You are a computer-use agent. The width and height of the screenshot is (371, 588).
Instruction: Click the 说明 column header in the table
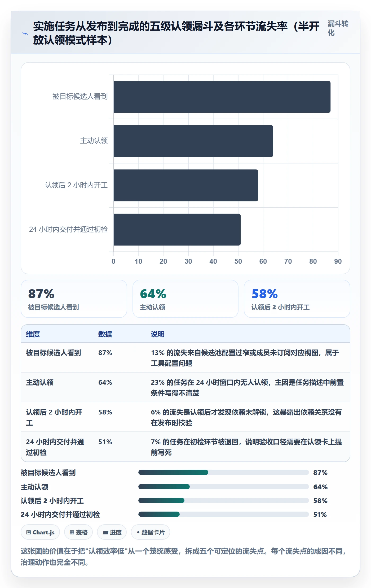tap(158, 334)
